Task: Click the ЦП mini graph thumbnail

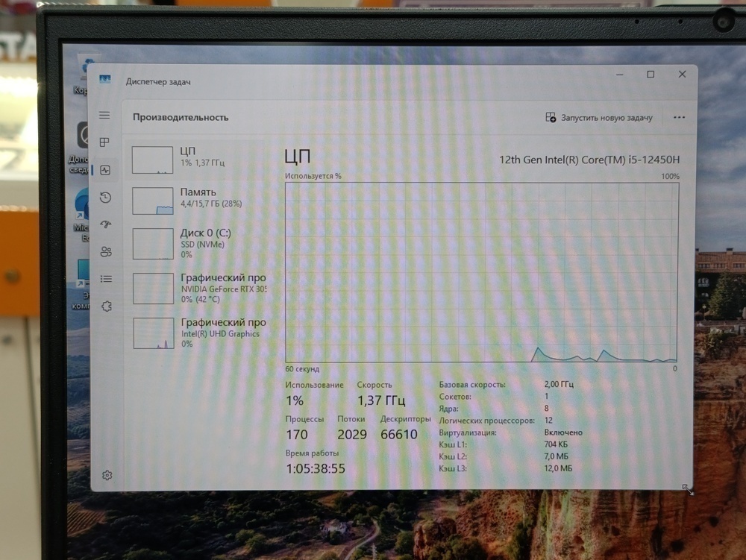Action: click(x=152, y=160)
